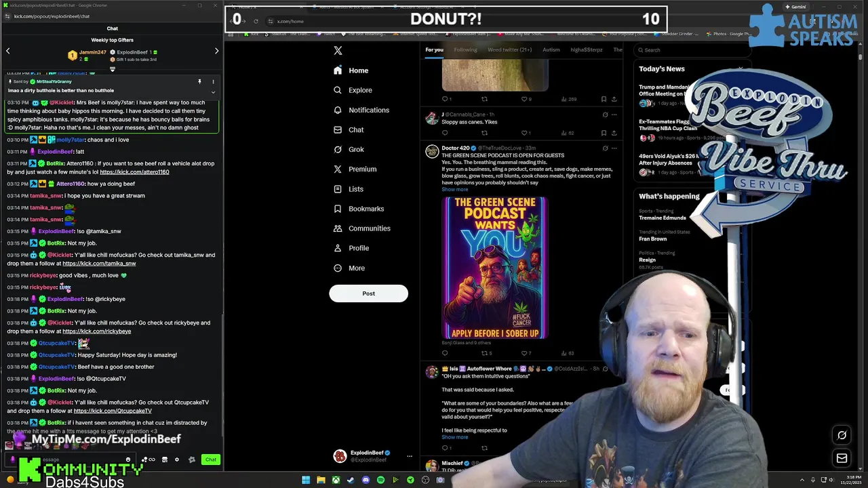868x488 pixels.
Task: Open Bookmarks in X sidebar
Action: (x=359, y=209)
